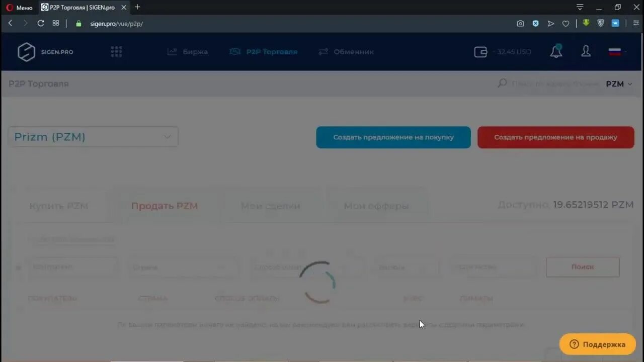Open the dotted grid apps menu

coord(116,52)
